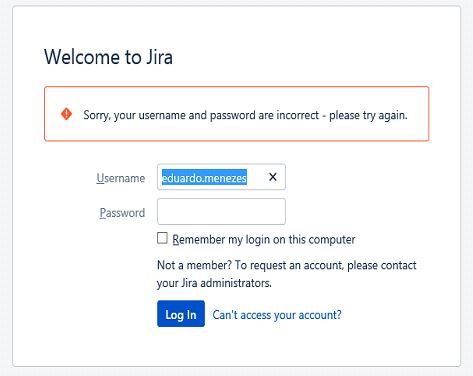
Task: Focus the empty Password input field
Action: tap(221, 212)
